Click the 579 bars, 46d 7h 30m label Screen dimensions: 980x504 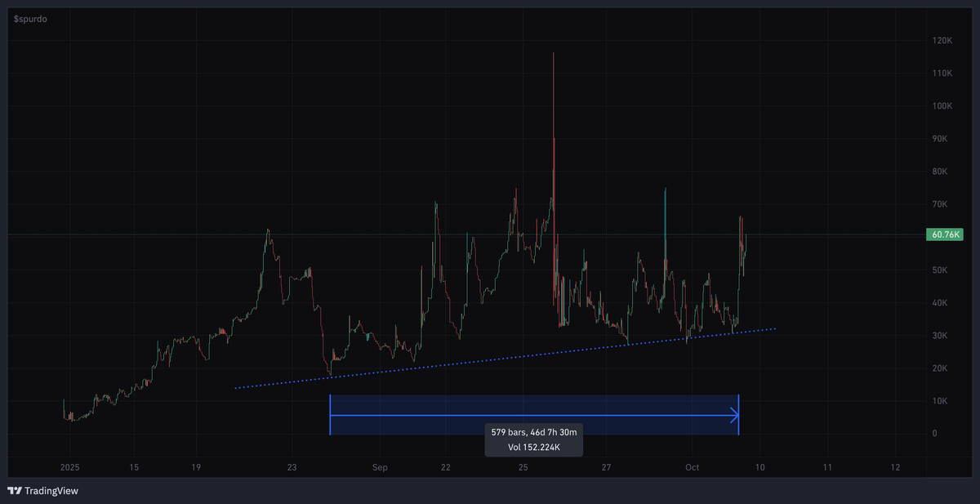coord(532,431)
